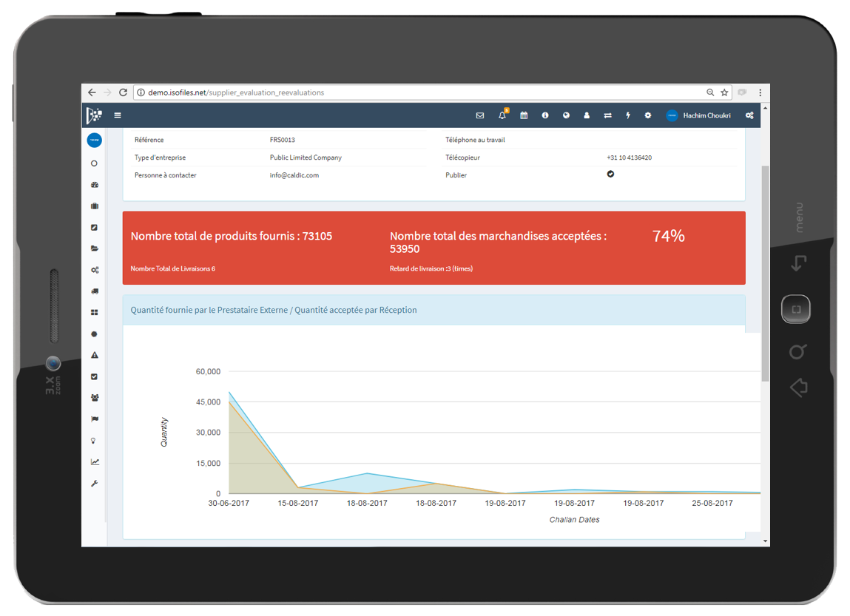
Task: Toggle the hamburger sidebar menu
Action: point(118,115)
